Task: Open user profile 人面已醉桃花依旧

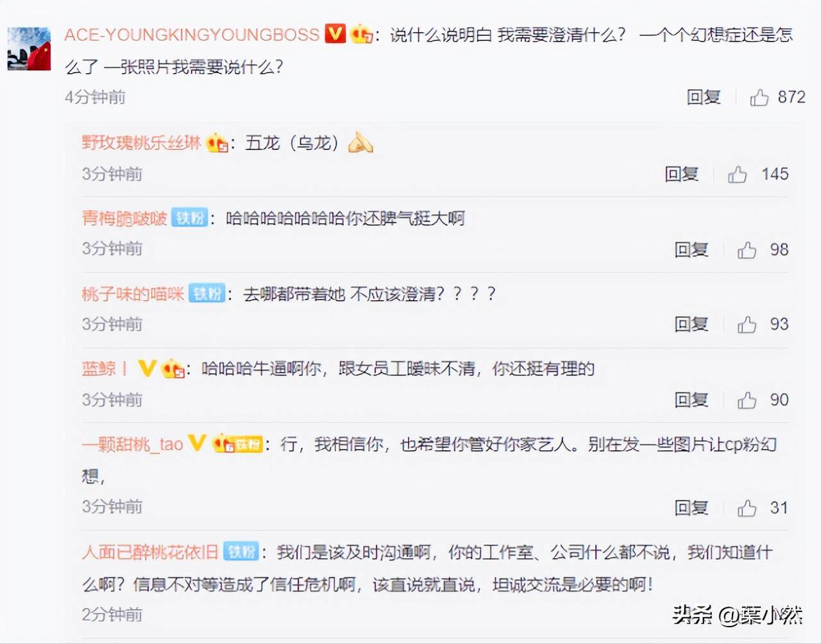Action: 150,552
